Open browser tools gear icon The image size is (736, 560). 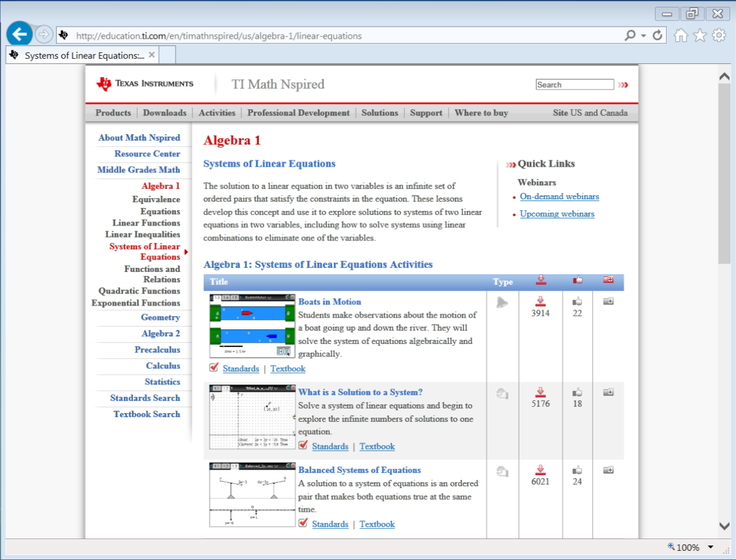(x=719, y=35)
